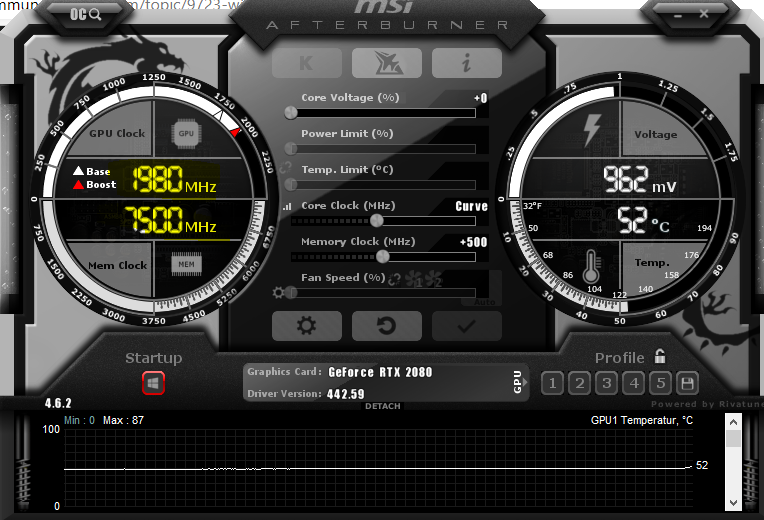Click the 962 mV voltage readout
Image resolution: width=764 pixels, height=520 pixels.
(639, 179)
